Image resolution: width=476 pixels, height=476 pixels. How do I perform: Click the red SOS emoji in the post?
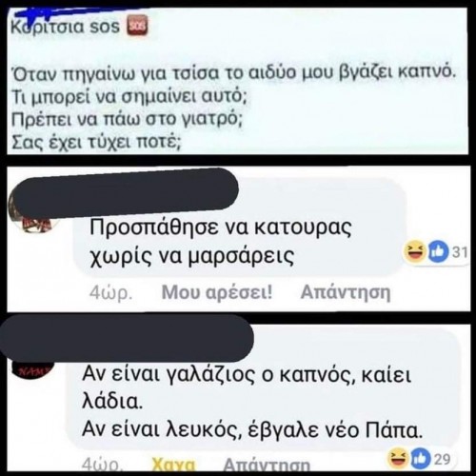pos(137,25)
